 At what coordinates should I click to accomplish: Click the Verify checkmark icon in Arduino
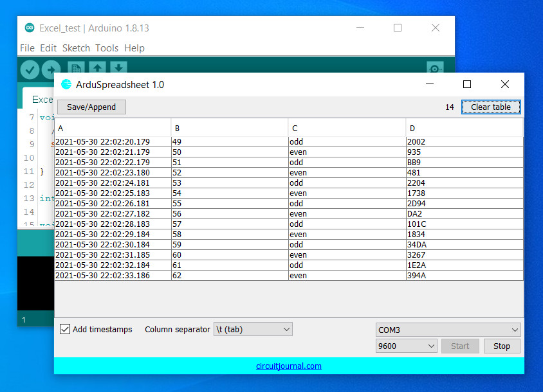click(x=30, y=69)
